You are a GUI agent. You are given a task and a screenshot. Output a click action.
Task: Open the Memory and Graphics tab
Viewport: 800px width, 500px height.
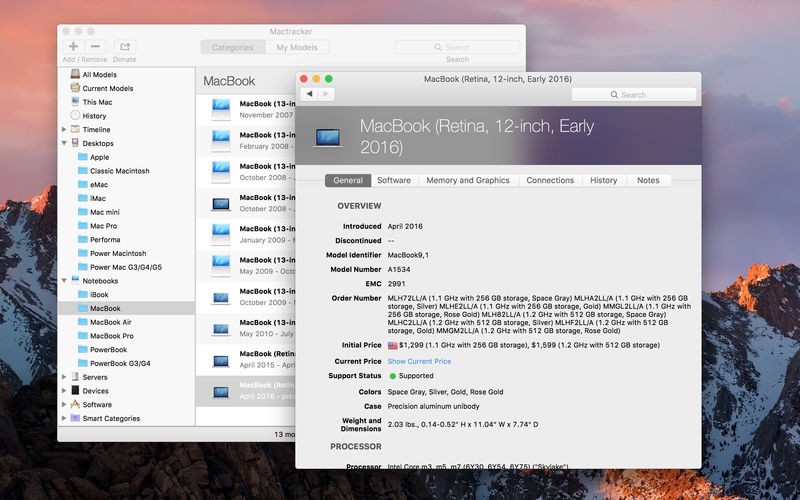click(x=468, y=180)
